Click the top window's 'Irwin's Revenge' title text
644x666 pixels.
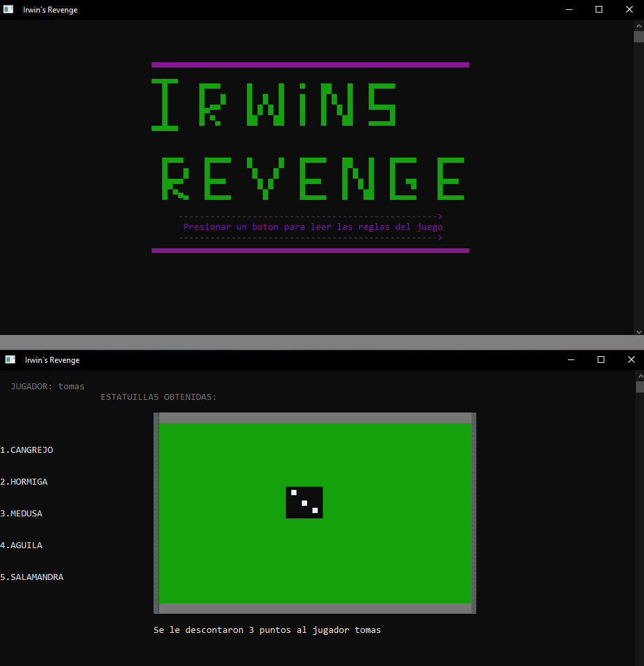(50, 10)
